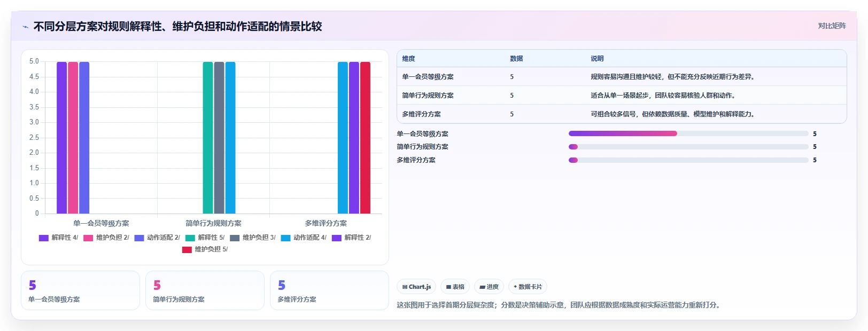Click the teal bar in the 简单行为规则方案 group
Image resolution: width=868 pixels, height=331 pixels.
[208, 138]
